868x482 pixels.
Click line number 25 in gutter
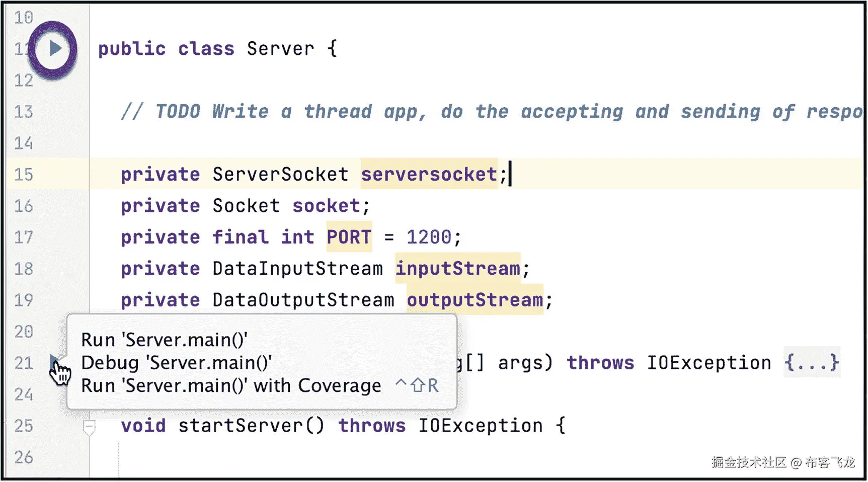[24, 426]
